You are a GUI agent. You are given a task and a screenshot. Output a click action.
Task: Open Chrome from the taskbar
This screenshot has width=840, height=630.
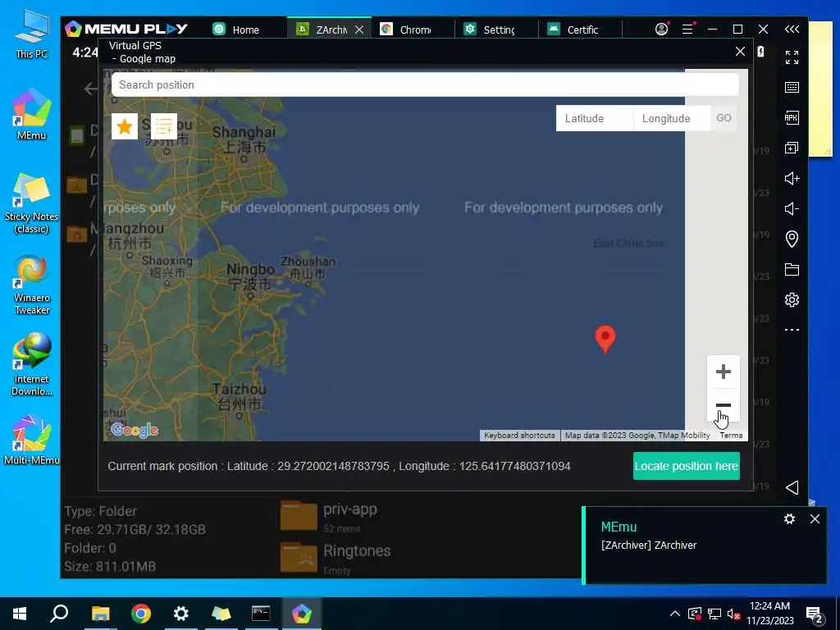point(141,614)
